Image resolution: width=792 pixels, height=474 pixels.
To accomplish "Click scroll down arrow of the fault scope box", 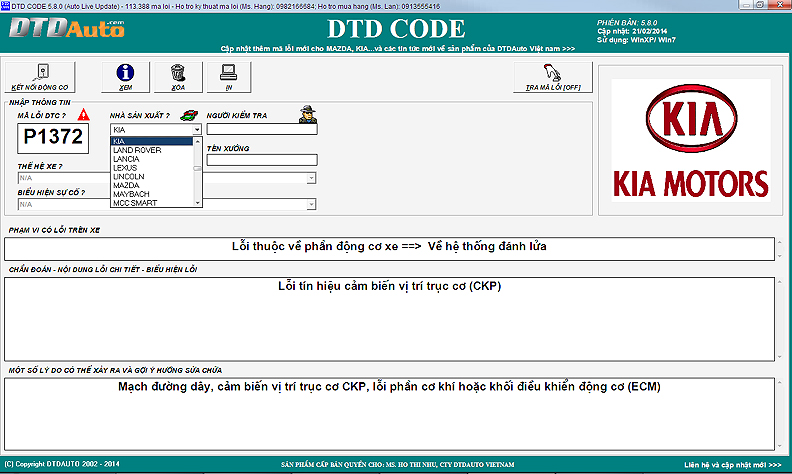I will [780, 256].
